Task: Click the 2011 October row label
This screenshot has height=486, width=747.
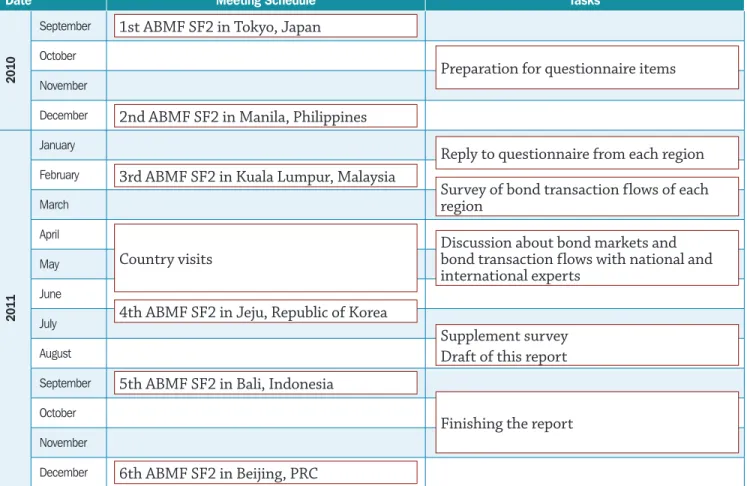Action: pos(58,413)
